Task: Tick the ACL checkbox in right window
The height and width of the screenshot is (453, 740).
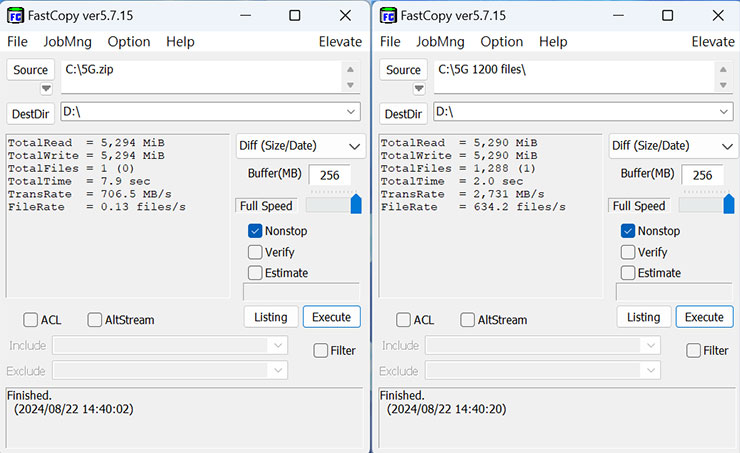Action: point(404,320)
